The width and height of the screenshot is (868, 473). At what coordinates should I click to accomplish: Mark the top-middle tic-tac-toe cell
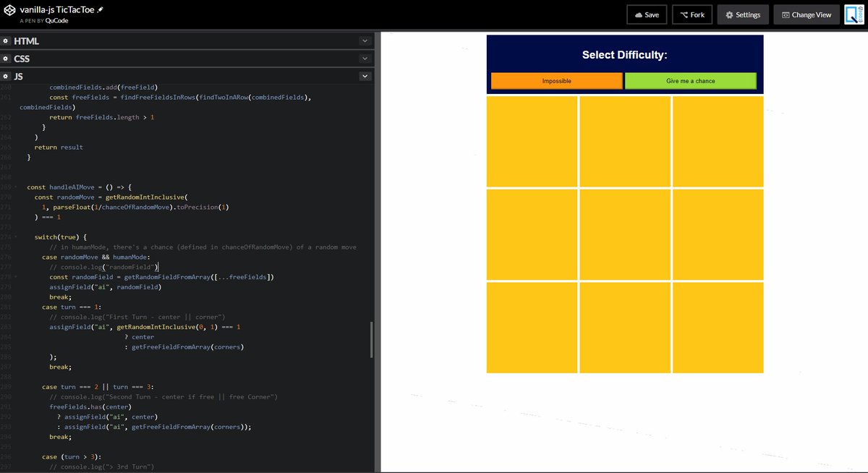(625, 142)
